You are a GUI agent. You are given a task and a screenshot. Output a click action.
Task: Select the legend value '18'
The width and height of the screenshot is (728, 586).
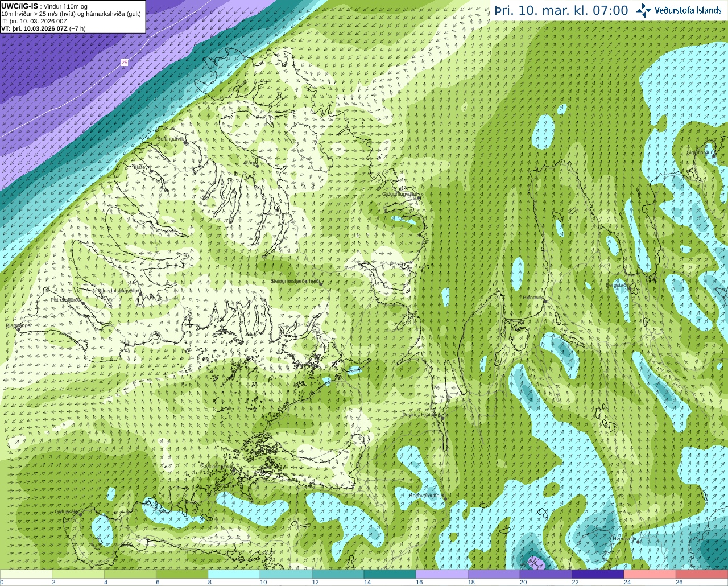pyautogui.click(x=471, y=582)
